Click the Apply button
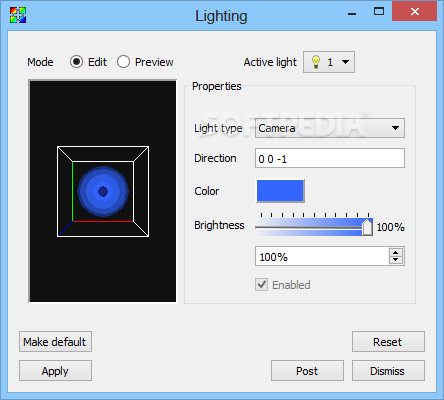This screenshot has height=400, width=444. tap(55, 371)
